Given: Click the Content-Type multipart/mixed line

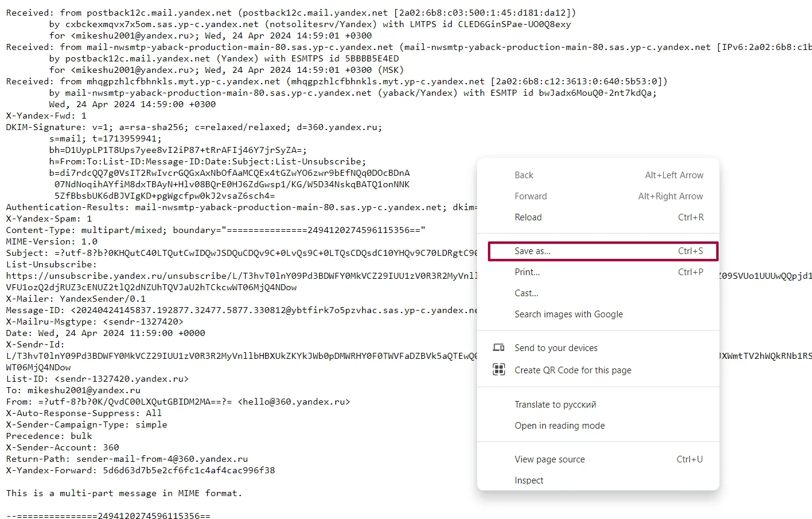Looking at the screenshot, I should click(x=216, y=230).
